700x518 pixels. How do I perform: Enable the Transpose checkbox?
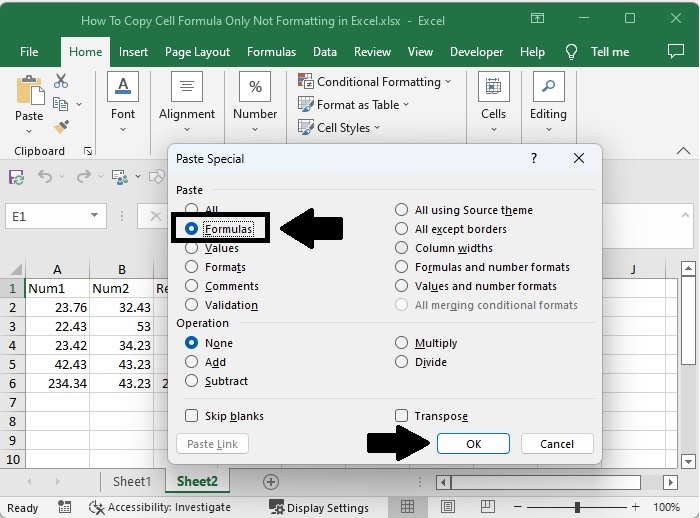coord(401,416)
